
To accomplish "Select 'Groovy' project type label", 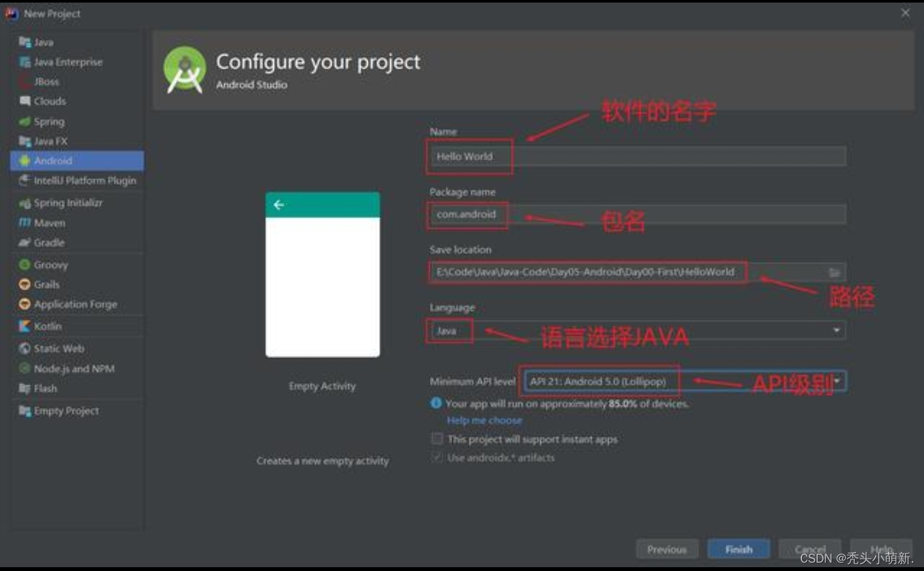I will click(x=51, y=264).
